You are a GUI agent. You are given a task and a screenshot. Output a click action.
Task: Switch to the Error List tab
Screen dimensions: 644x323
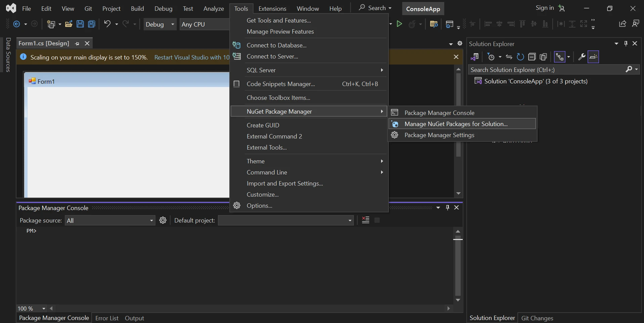[107, 318]
